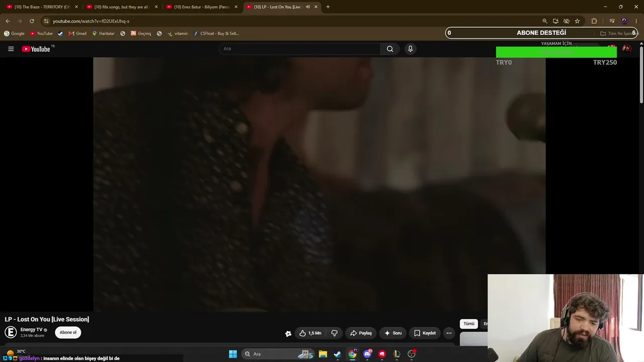This screenshot has height=362, width=644.
Task: Launch Steam from the taskbar
Action: [338, 354]
